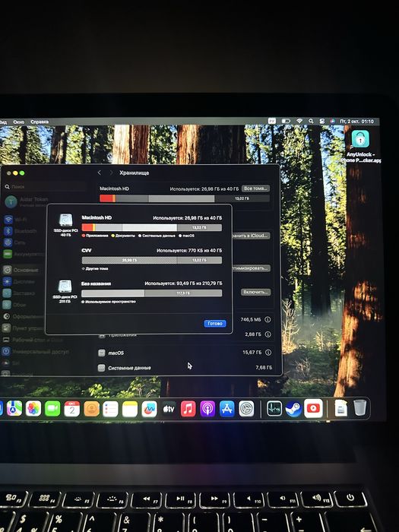The width and height of the screenshot is (399, 532).
Task: Click the Поиск search field in Settings
Action: click(x=45, y=187)
